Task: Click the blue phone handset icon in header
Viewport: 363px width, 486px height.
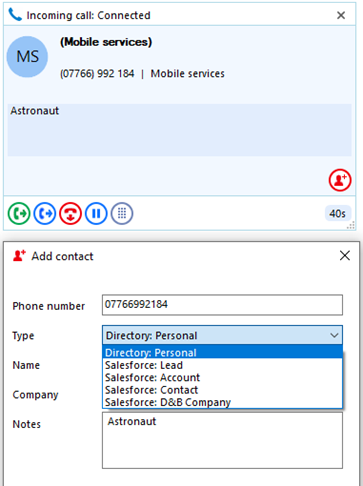Action: [x=15, y=15]
